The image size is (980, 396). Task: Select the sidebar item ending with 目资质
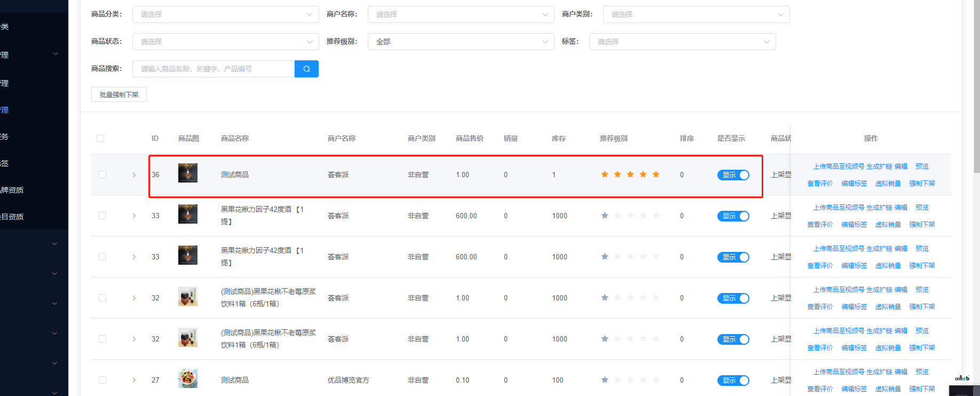click(12, 217)
